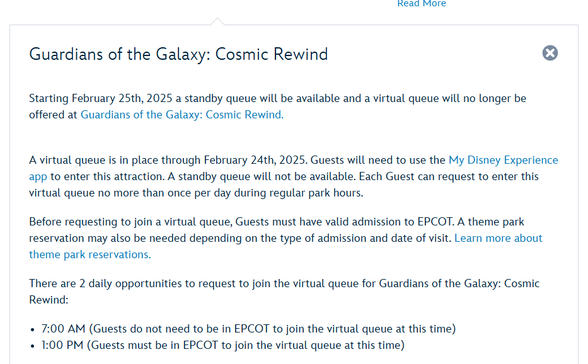Click the panel's upward pointer notch
588x364 pixels.
click(x=217, y=21)
